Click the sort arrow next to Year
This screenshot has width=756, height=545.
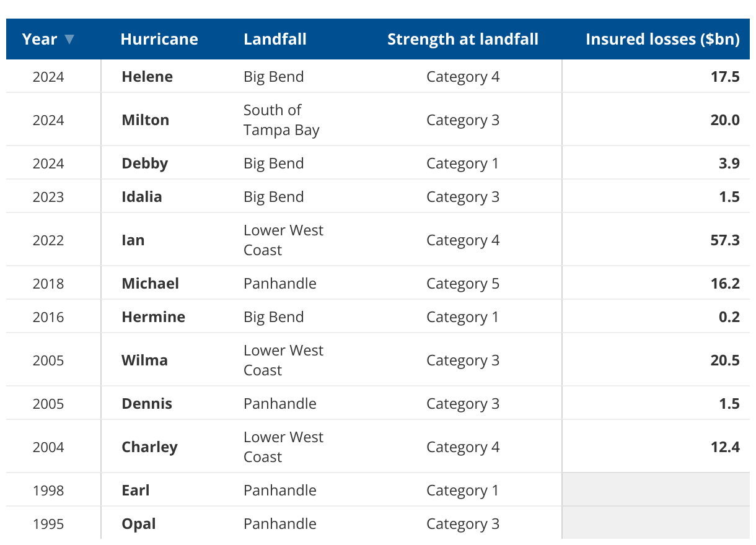click(69, 40)
